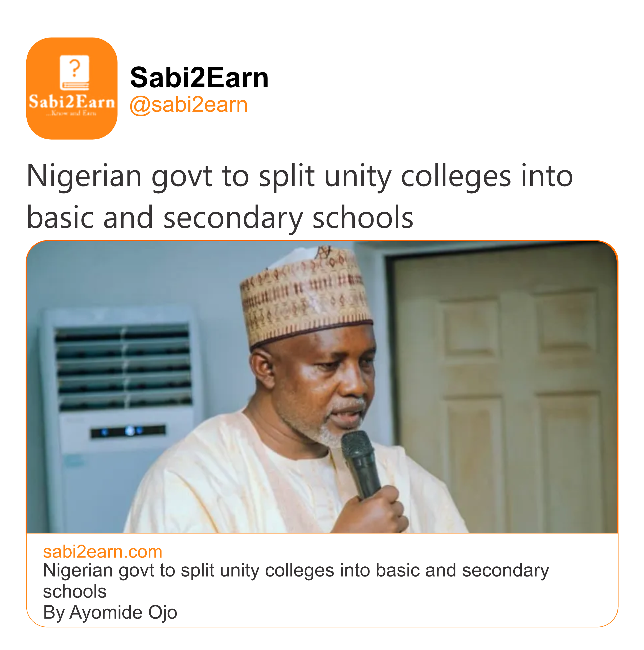Open the link card title below the photo
The image size is (644, 650).
click(x=296, y=581)
